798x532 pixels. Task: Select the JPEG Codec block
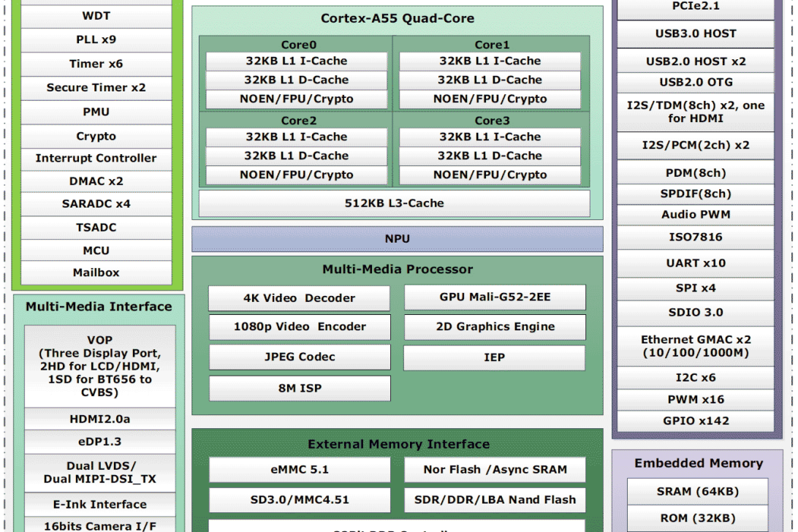tap(299, 357)
